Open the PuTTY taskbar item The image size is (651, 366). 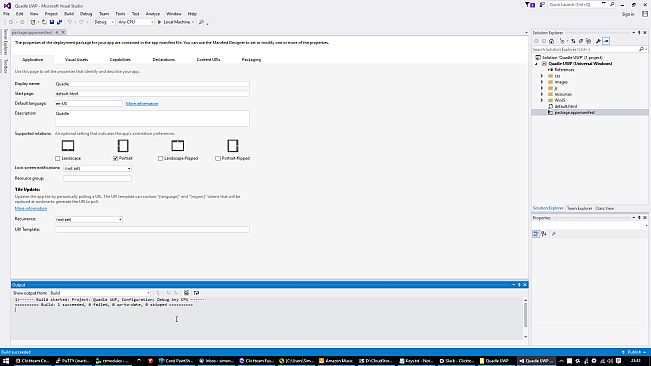(x=72, y=361)
